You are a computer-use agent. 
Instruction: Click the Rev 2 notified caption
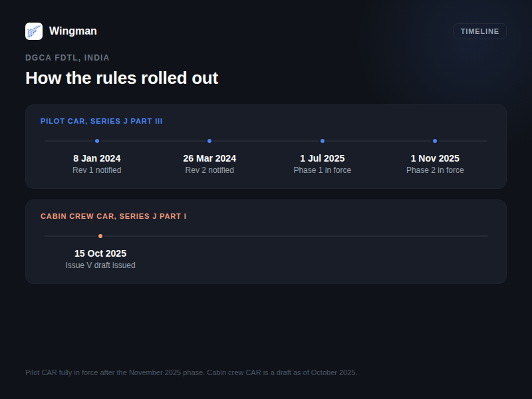[x=209, y=170]
